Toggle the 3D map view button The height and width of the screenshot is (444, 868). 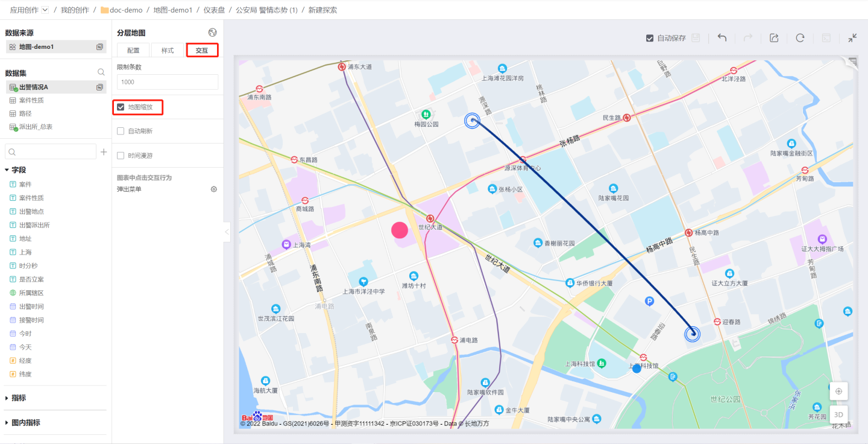[838, 414]
